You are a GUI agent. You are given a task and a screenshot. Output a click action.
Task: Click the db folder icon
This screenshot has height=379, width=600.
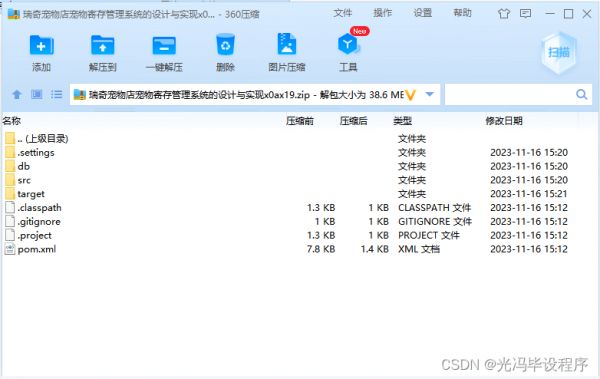coord(10,166)
